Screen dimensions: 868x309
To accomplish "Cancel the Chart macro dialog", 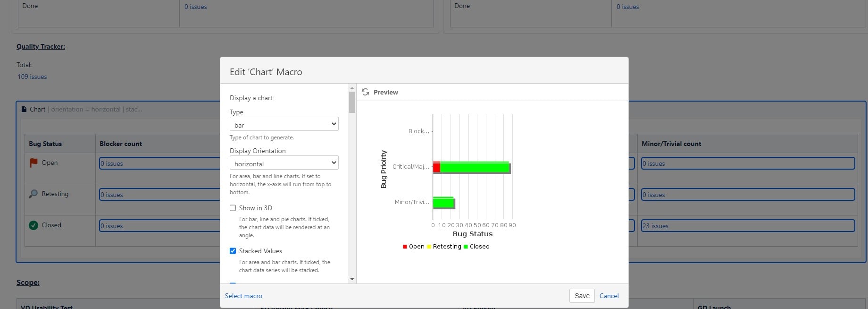I will tap(609, 296).
